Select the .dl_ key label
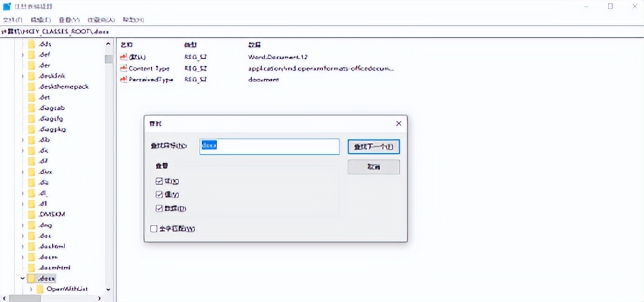Image resolution: width=644 pixels, height=302 pixels. click(x=44, y=193)
